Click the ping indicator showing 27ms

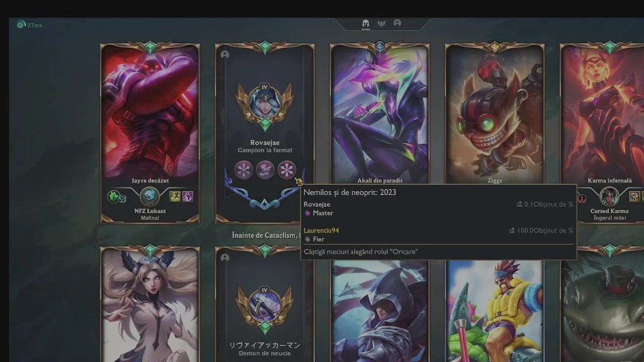tap(29, 25)
